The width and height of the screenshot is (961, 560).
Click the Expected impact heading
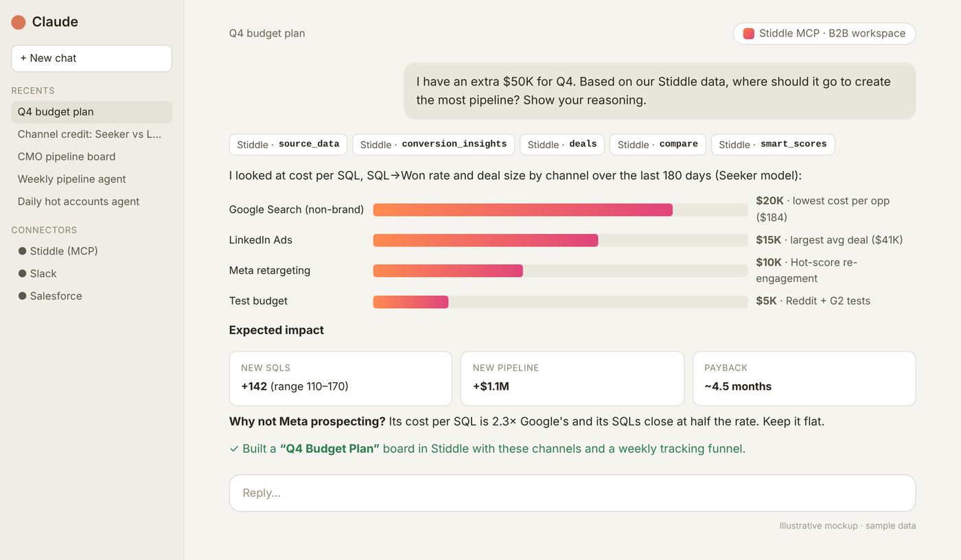click(x=277, y=330)
